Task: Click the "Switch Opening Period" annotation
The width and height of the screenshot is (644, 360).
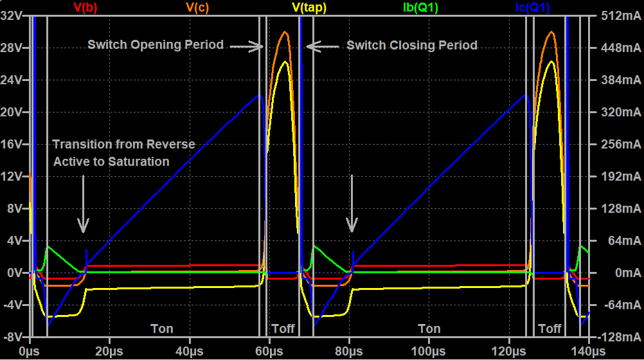Action: coord(156,45)
